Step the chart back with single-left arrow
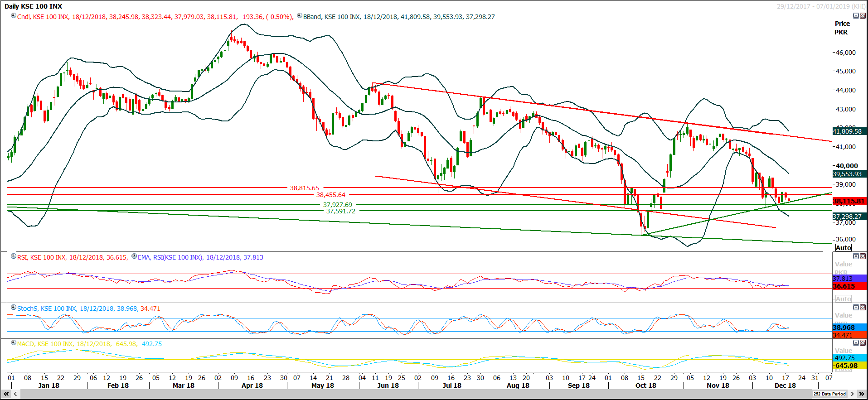Image resolution: width=868 pixels, height=400 pixels. point(15,394)
